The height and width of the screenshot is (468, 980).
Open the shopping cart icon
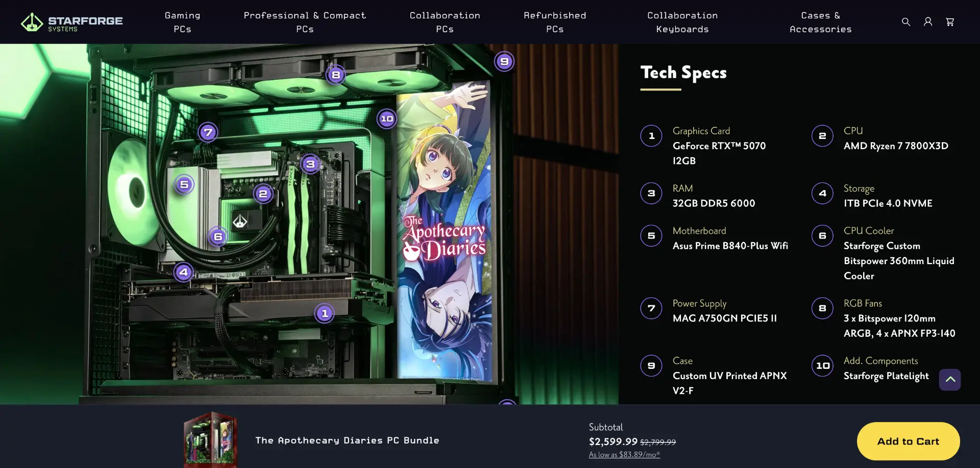(x=950, y=22)
